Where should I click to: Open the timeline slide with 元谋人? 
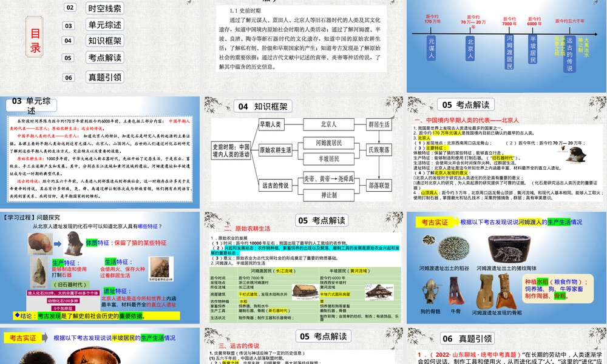point(507,46)
